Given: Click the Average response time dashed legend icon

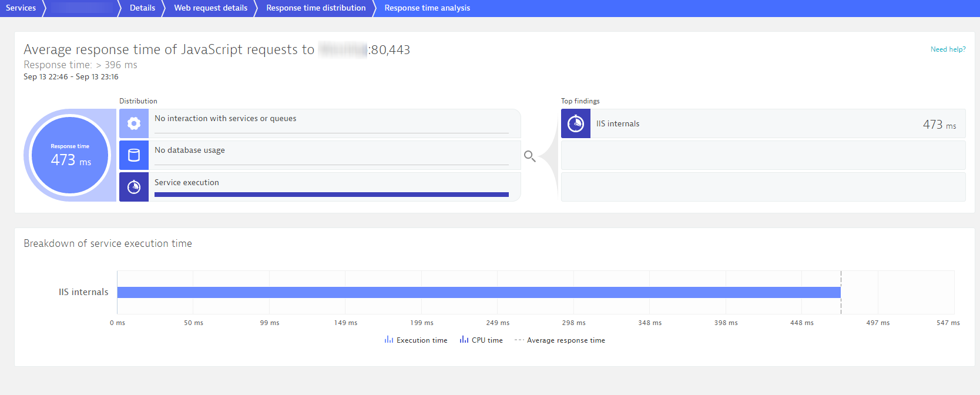Looking at the screenshot, I should tap(519, 340).
